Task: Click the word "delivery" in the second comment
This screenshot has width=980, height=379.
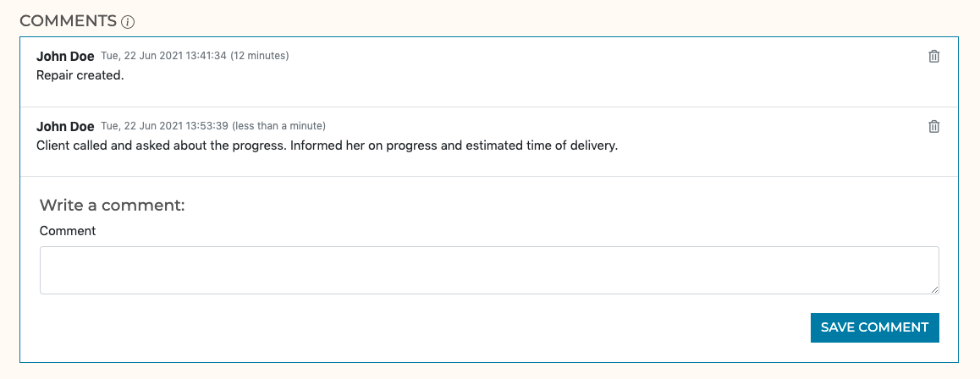Action: pos(596,146)
